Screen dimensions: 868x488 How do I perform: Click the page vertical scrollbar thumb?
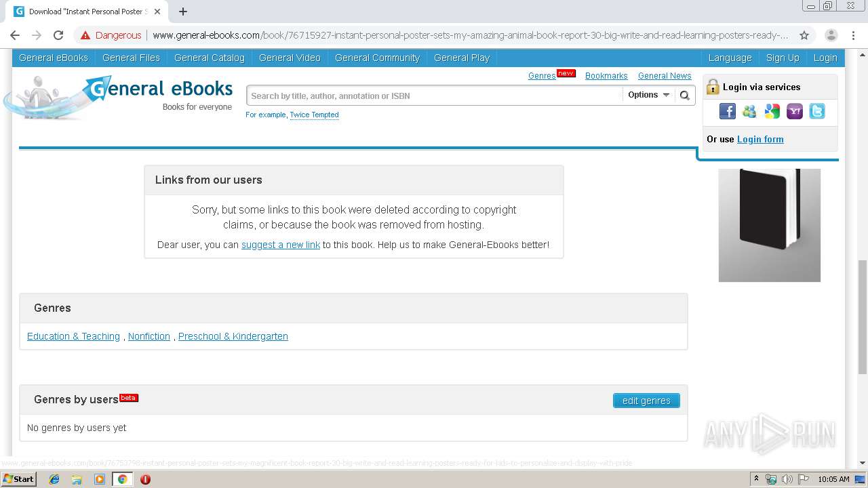(x=863, y=317)
